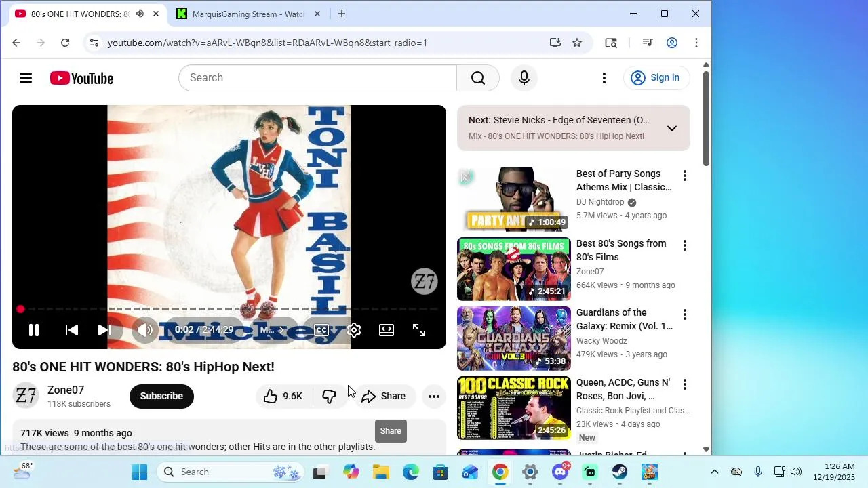Open File Explorer from taskbar
Image resolution: width=868 pixels, height=488 pixels.
pyautogui.click(x=380, y=472)
